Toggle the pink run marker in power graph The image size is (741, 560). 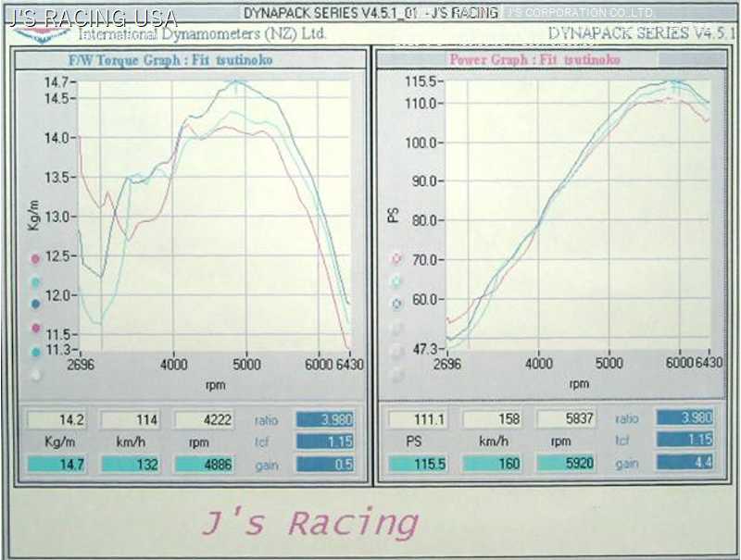397,258
